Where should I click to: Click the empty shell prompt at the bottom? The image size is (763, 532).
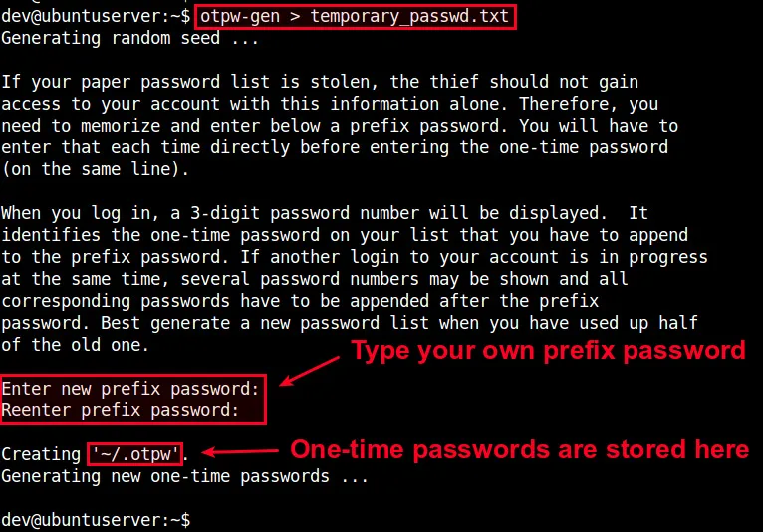pyautogui.click(x=96, y=520)
